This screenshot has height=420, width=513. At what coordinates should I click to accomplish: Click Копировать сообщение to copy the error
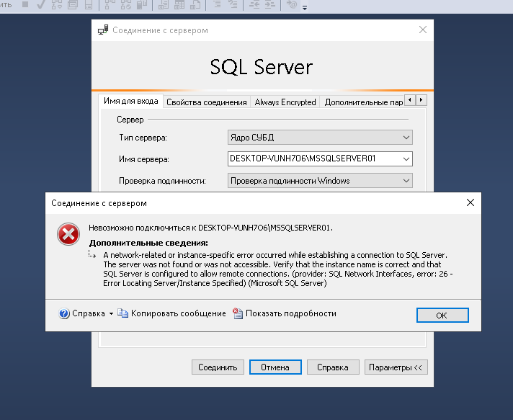[171, 313]
